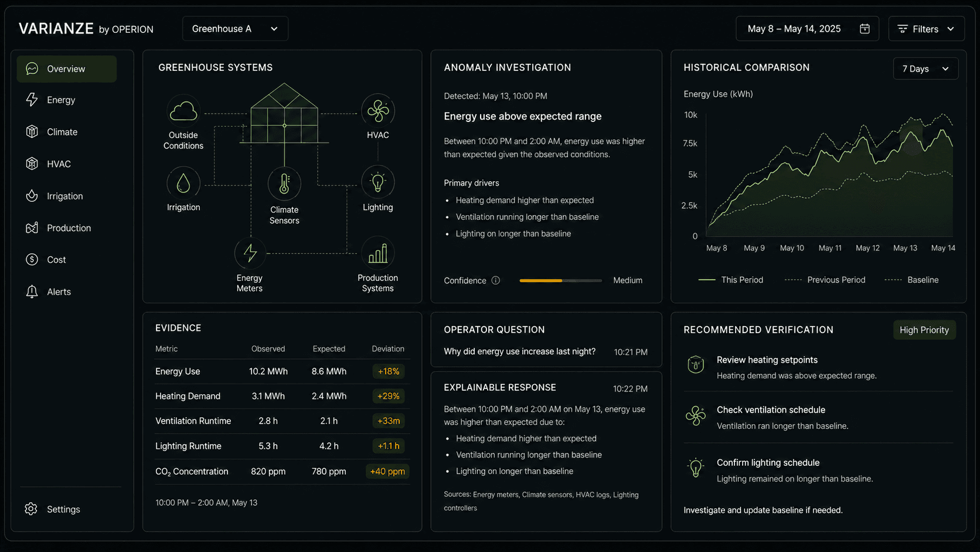This screenshot has height=552, width=980.
Task: Click the This Period legend entry
Action: (x=731, y=280)
